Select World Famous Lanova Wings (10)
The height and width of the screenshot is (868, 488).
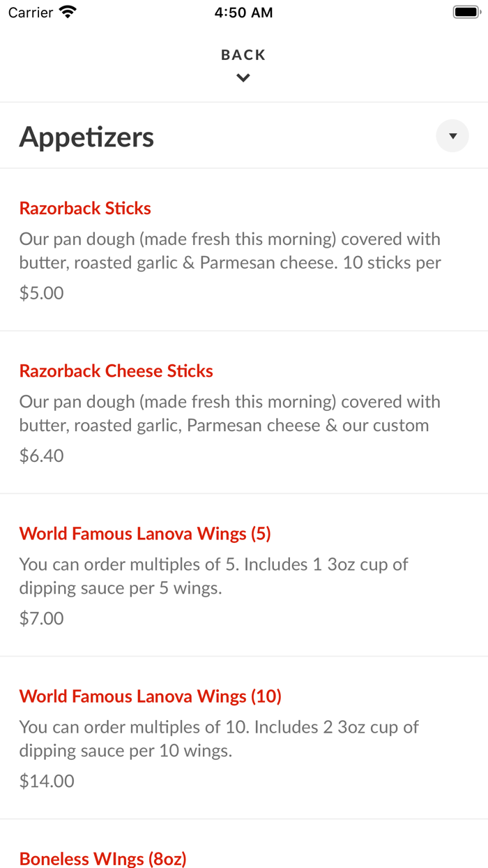pyautogui.click(x=150, y=696)
